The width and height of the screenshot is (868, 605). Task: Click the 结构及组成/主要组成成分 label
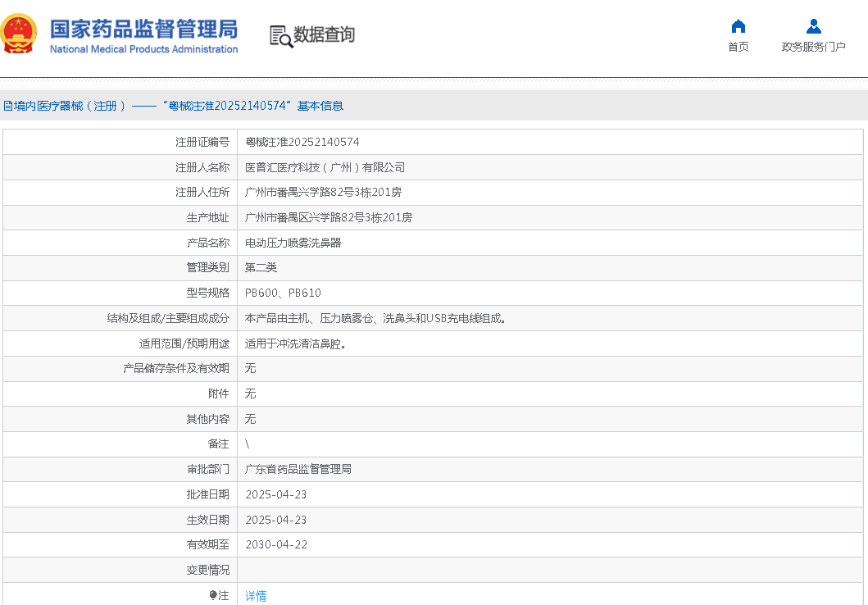pyautogui.click(x=168, y=318)
